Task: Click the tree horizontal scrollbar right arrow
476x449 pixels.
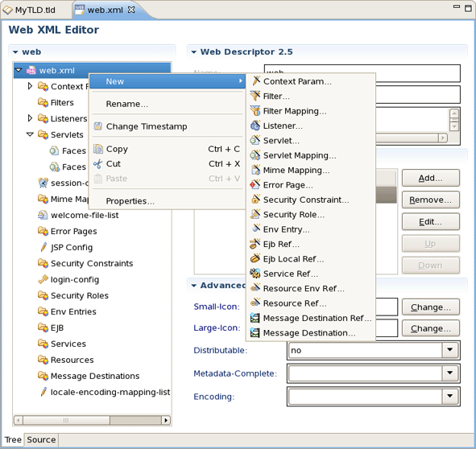Action: (x=166, y=420)
